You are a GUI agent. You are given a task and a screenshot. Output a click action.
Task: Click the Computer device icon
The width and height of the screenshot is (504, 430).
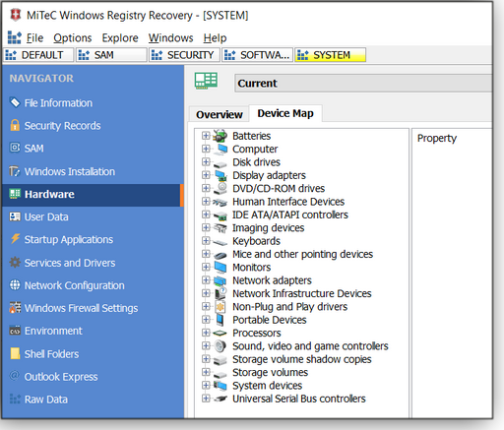coord(220,149)
